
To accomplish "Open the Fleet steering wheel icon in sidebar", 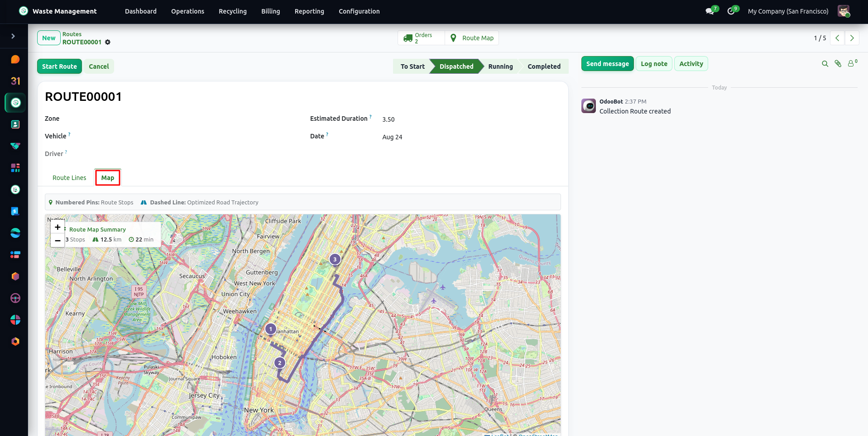I will [15, 298].
